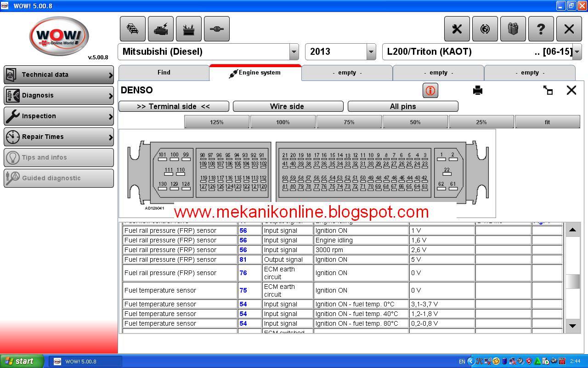Click pin 75 link for fuel temperature sensor

click(x=243, y=290)
